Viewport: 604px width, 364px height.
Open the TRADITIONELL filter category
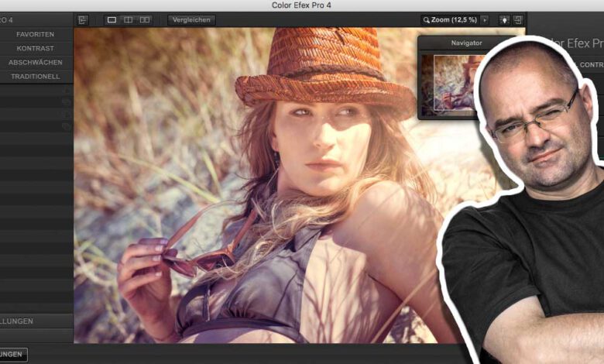pos(36,76)
